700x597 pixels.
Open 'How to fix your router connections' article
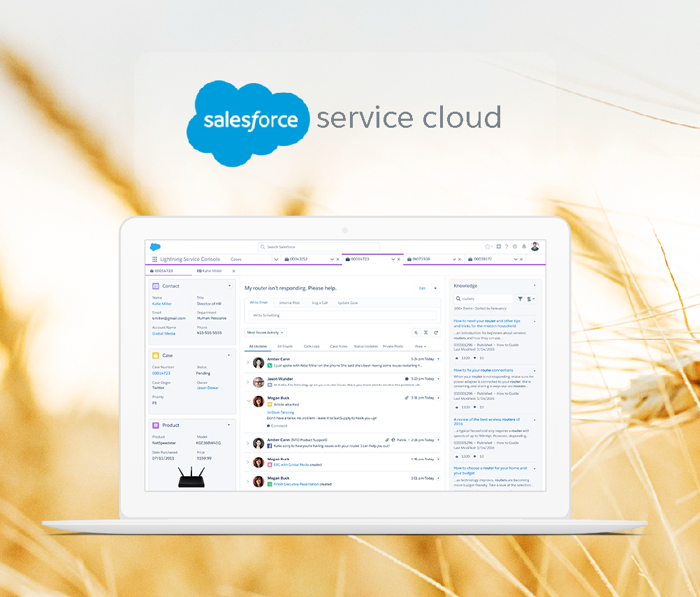click(x=483, y=370)
